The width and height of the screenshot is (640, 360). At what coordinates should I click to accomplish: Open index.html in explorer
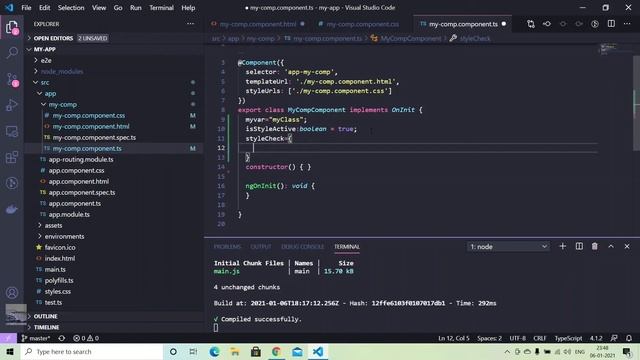pos(60,258)
